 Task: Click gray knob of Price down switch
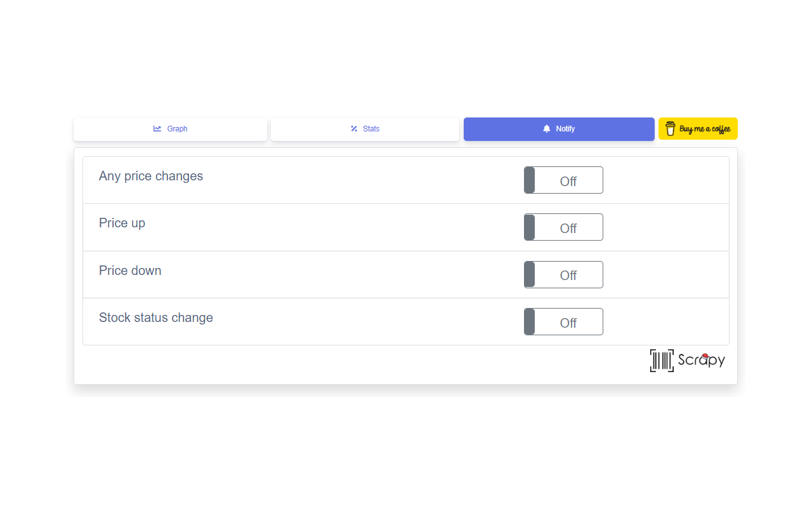(x=530, y=275)
